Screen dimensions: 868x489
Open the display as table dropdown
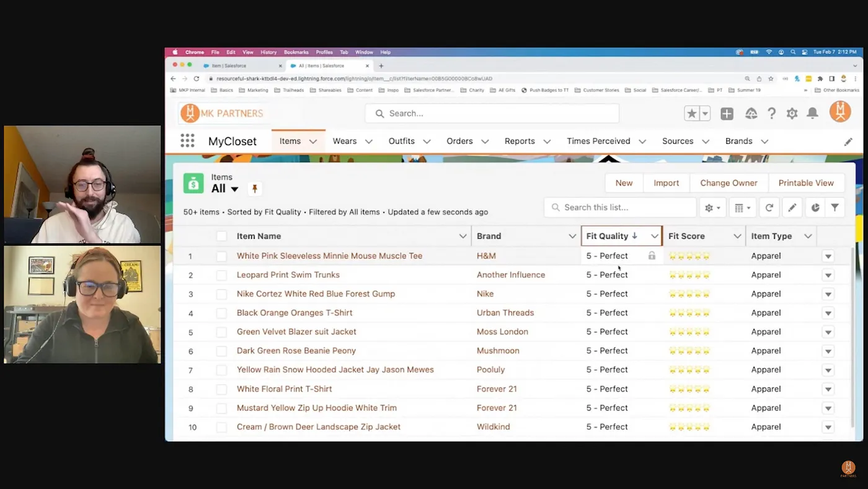click(742, 208)
